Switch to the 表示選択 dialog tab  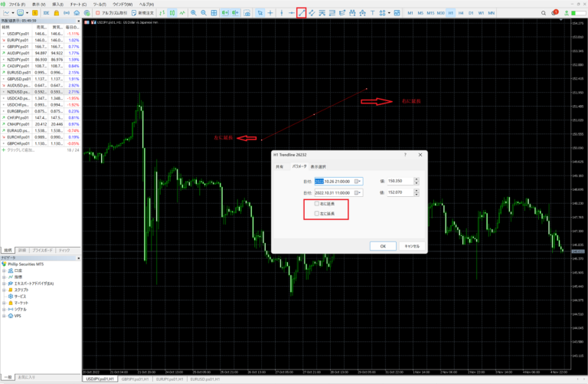(x=318, y=166)
